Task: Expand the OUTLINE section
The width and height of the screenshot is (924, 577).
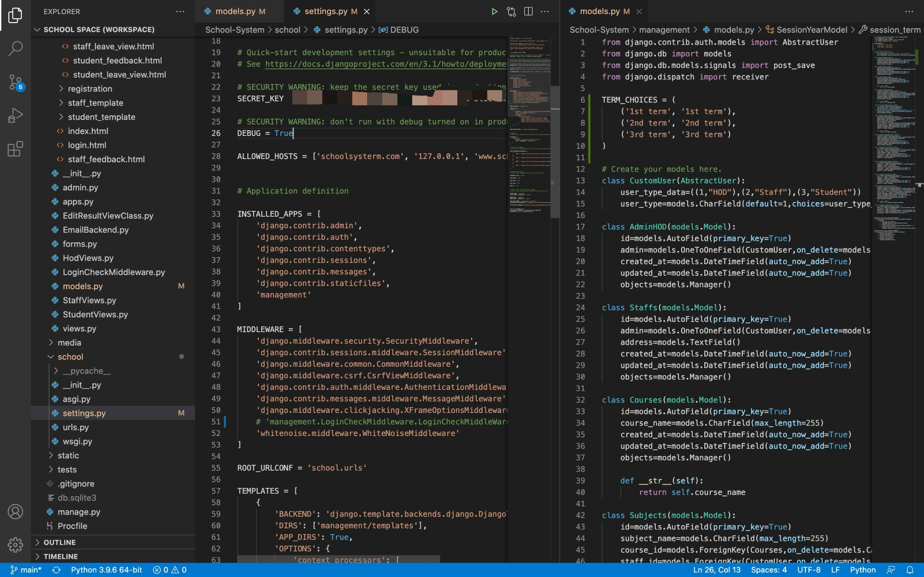Action: [59, 542]
